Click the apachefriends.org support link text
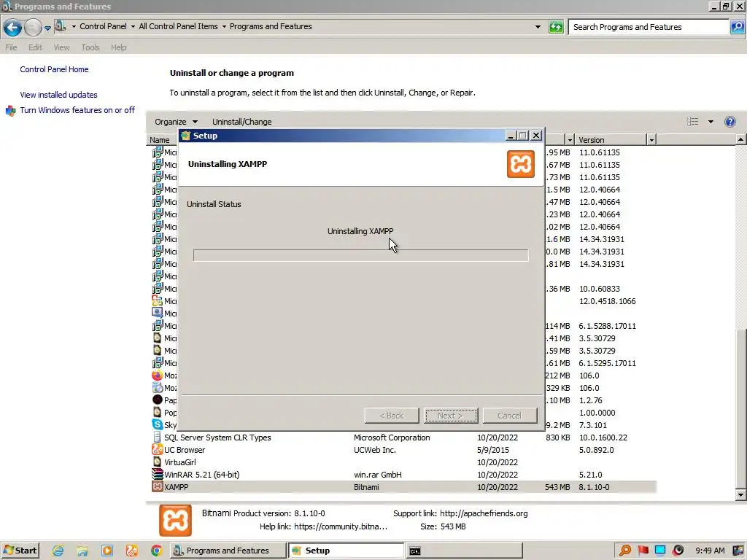The width and height of the screenshot is (747, 560). (x=484, y=513)
